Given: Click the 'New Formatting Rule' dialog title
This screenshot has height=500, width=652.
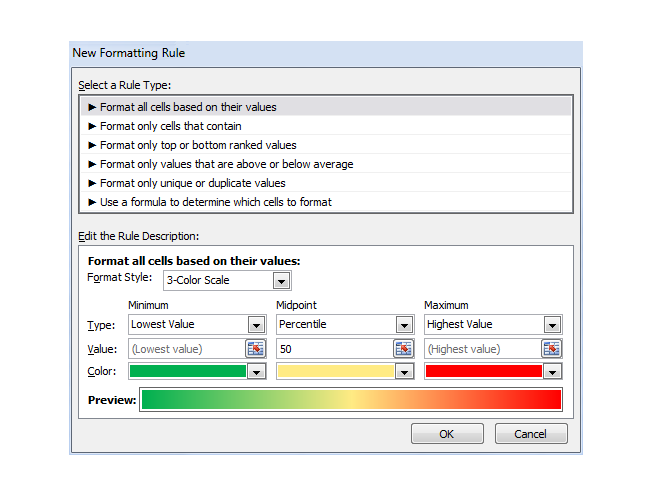Looking at the screenshot, I should point(129,53).
